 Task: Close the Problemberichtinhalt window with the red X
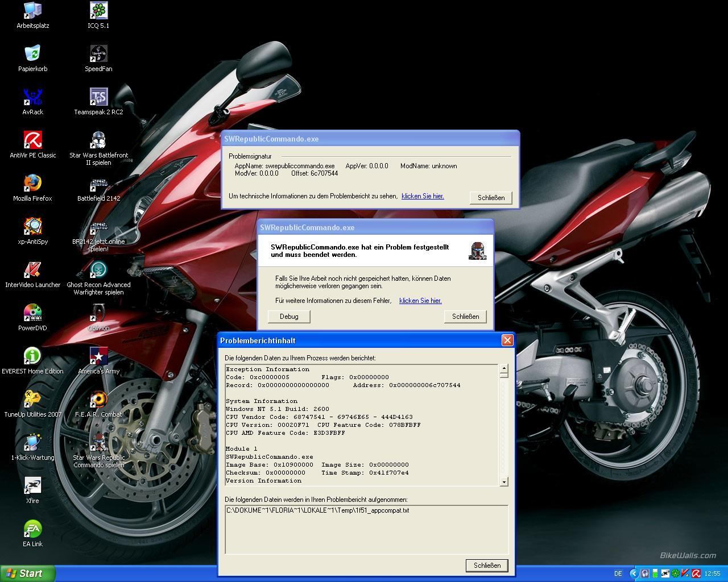(507, 340)
